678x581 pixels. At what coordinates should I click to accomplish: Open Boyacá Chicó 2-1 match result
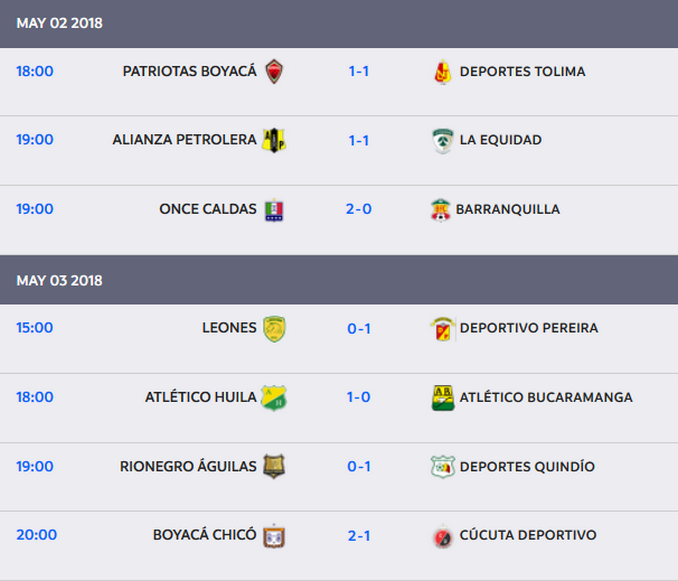tap(359, 535)
